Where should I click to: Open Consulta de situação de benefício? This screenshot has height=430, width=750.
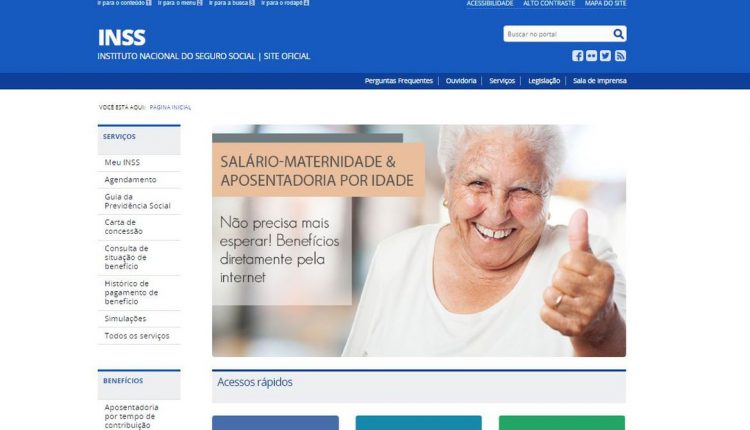[126, 257]
